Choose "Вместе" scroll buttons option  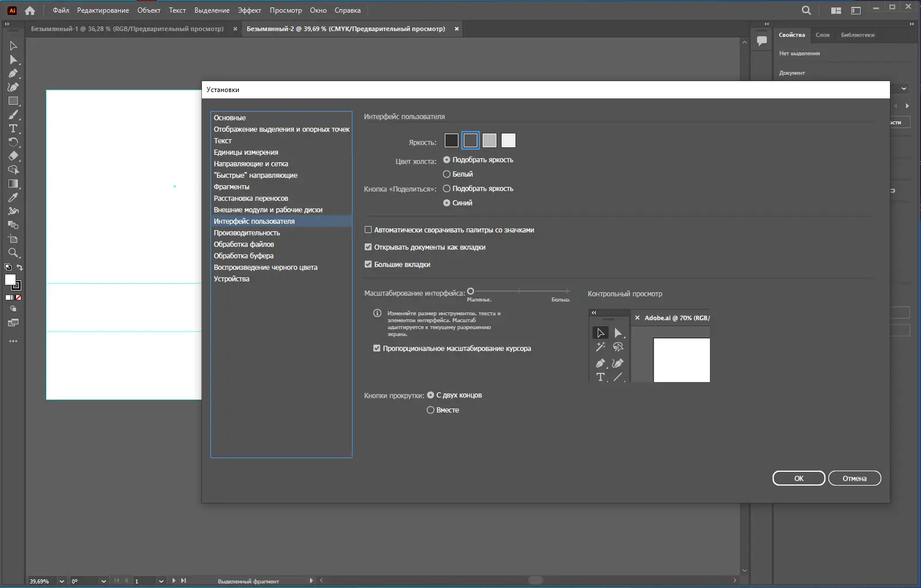coord(430,410)
